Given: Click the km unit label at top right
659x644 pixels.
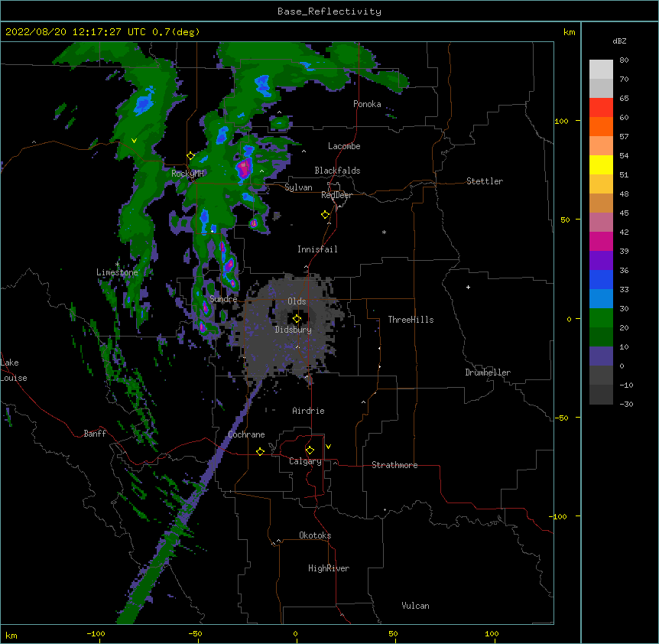Looking at the screenshot, I should [569, 32].
